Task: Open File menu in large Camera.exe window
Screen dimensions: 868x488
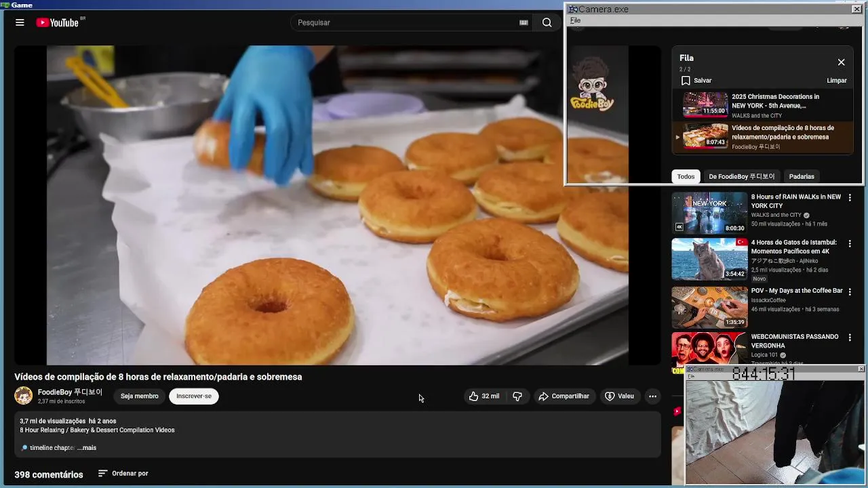Action: tap(575, 20)
